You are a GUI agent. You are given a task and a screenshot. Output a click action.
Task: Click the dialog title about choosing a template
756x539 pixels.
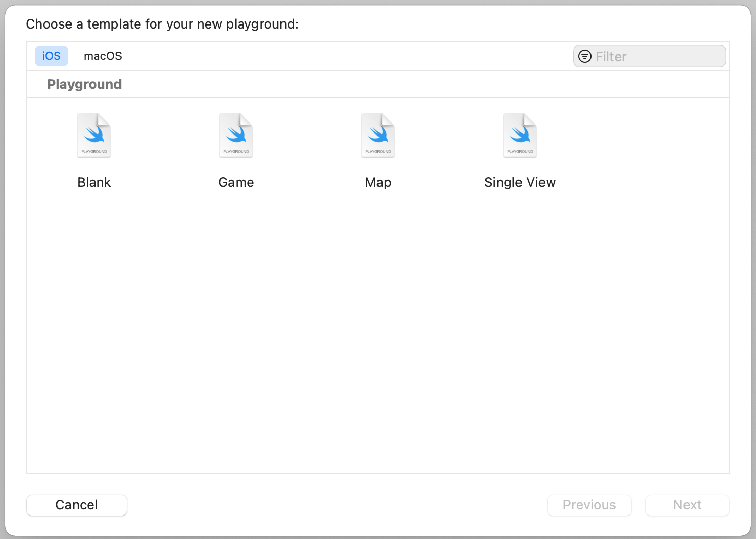tap(162, 24)
